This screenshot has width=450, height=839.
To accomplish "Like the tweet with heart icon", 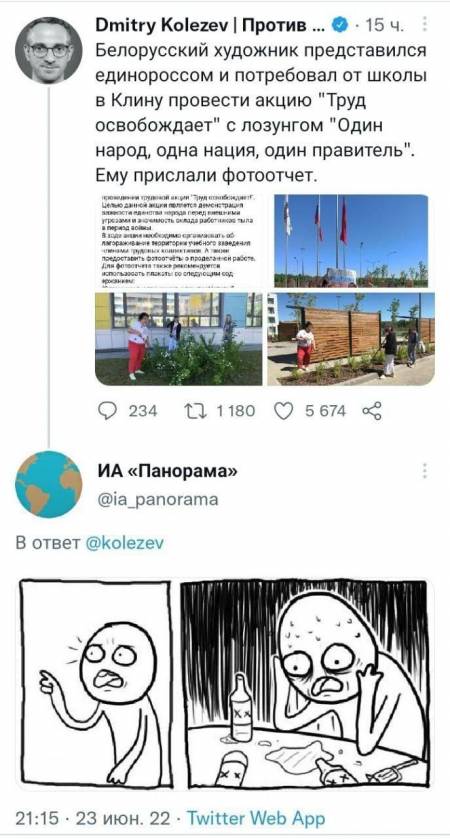I will tap(282, 411).
